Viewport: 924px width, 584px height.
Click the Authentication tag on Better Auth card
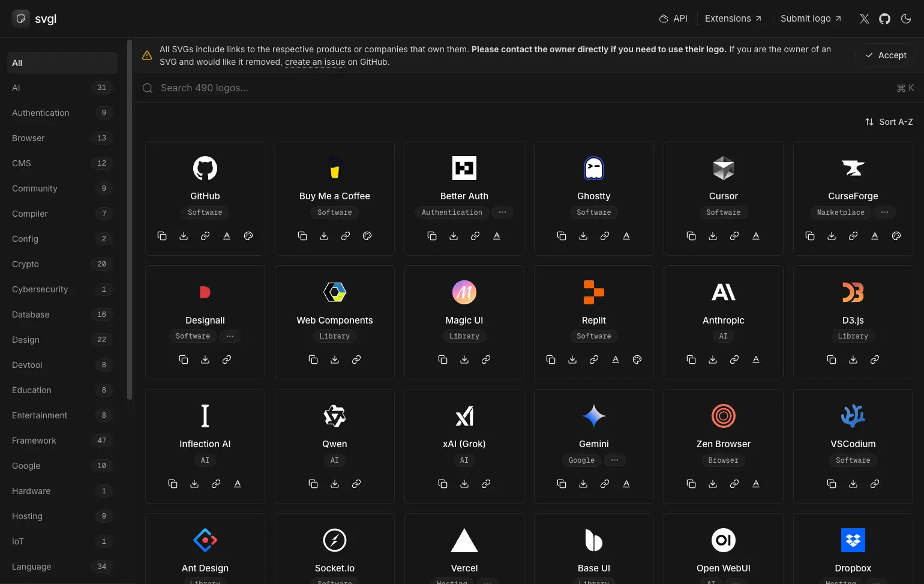coord(452,212)
